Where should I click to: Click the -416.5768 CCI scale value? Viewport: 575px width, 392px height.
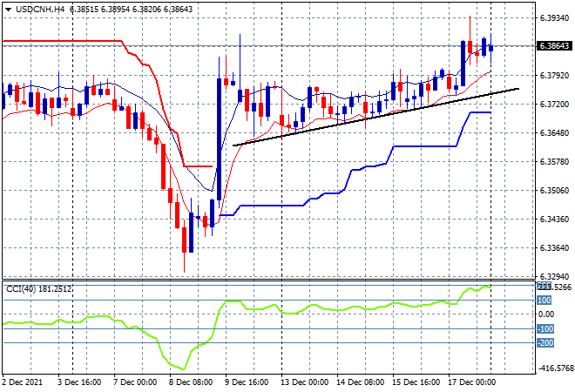click(554, 368)
